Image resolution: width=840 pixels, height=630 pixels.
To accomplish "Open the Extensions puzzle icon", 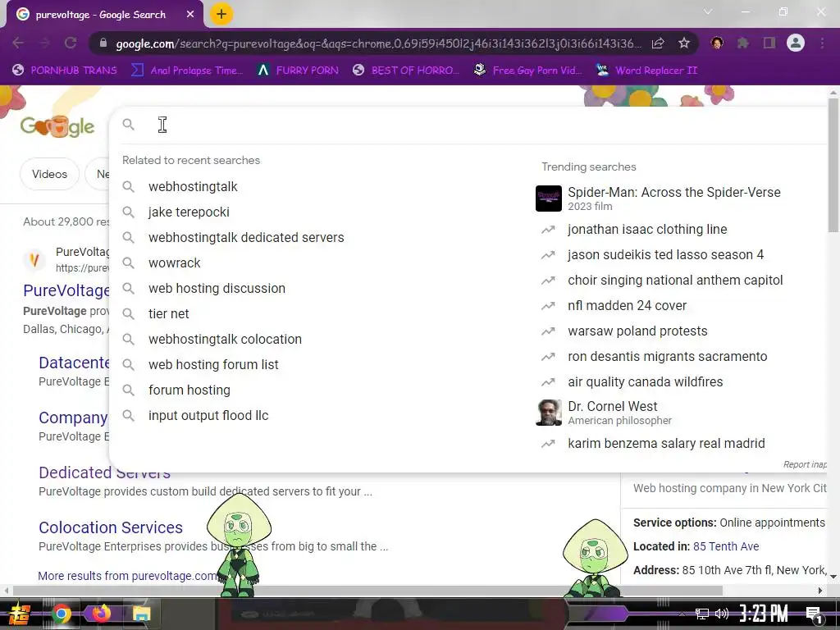I will (x=742, y=43).
